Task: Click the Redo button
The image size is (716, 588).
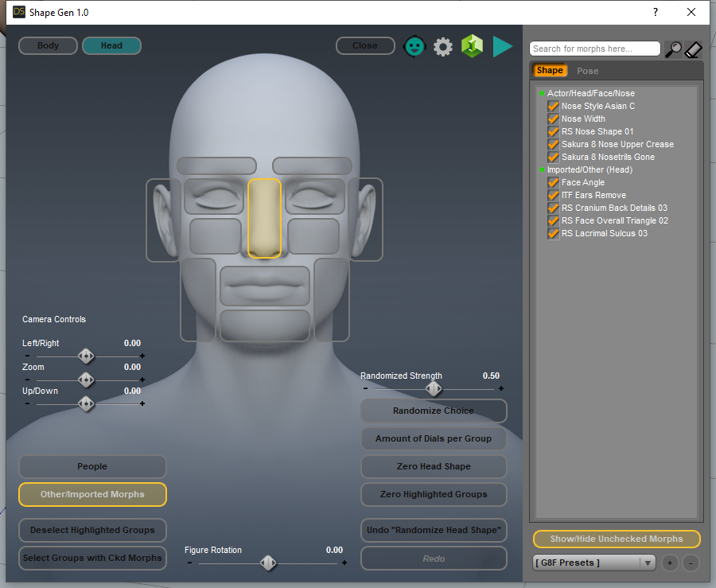Action: (x=434, y=559)
